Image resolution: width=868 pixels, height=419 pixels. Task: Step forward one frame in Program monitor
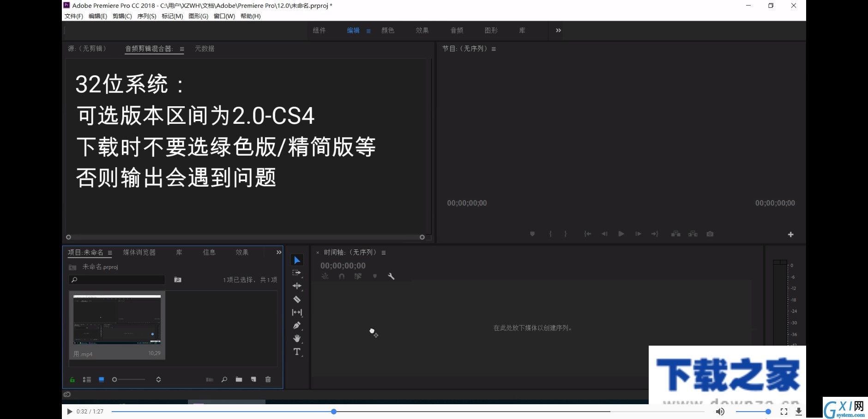pos(638,234)
